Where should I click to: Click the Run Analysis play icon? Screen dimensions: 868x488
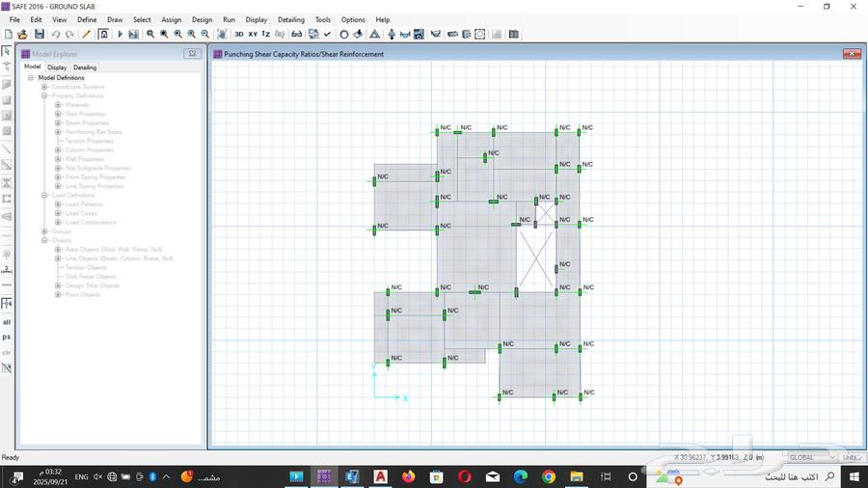coord(121,34)
